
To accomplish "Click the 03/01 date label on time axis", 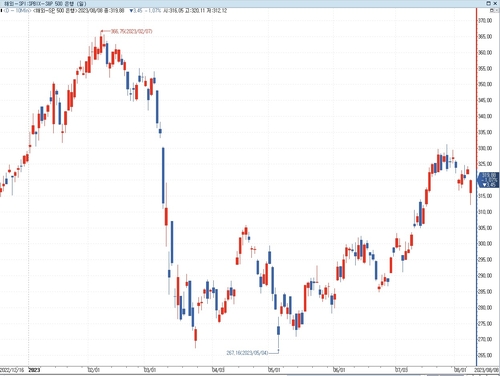I will (150, 370).
